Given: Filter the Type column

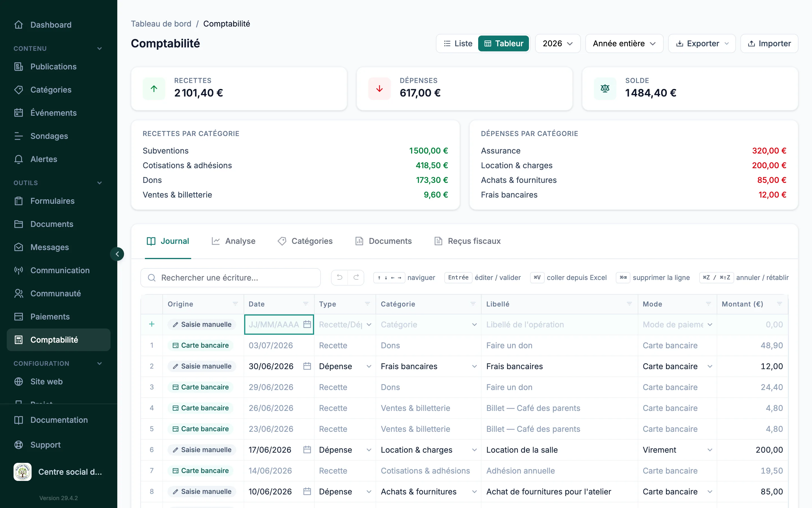Looking at the screenshot, I should tap(367, 304).
